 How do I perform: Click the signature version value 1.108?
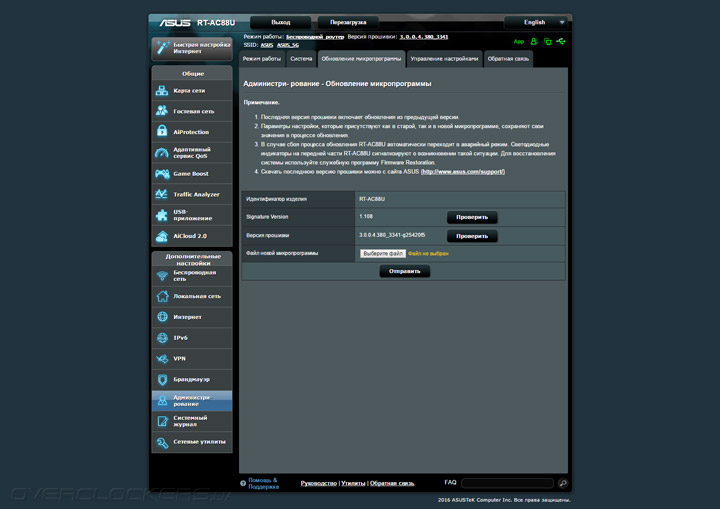[x=366, y=216]
